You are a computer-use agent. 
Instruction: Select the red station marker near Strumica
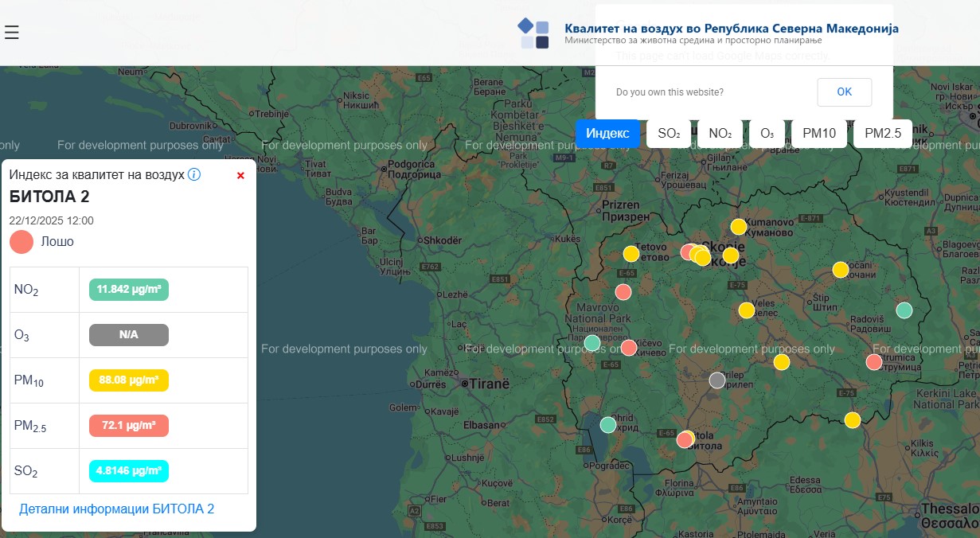(874, 363)
